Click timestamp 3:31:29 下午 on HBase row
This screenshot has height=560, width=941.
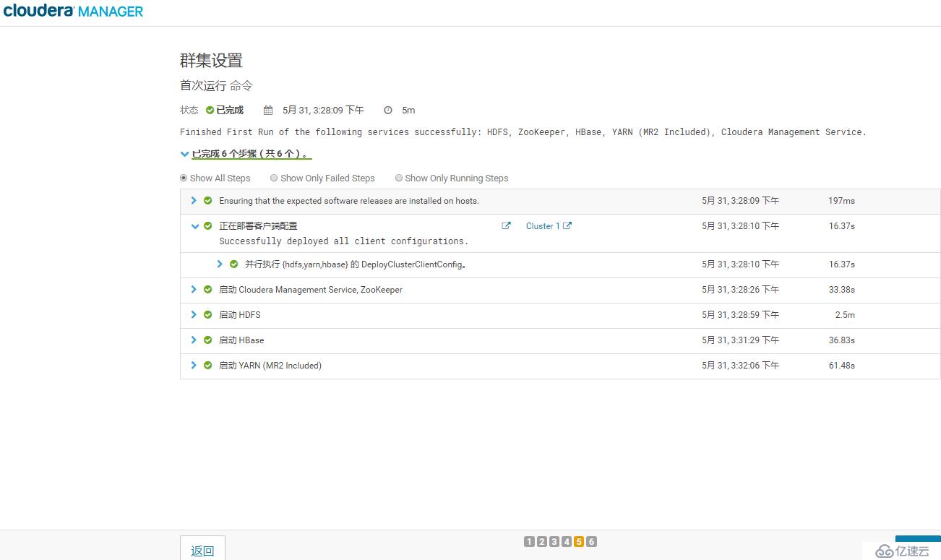[x=740, y=340]
